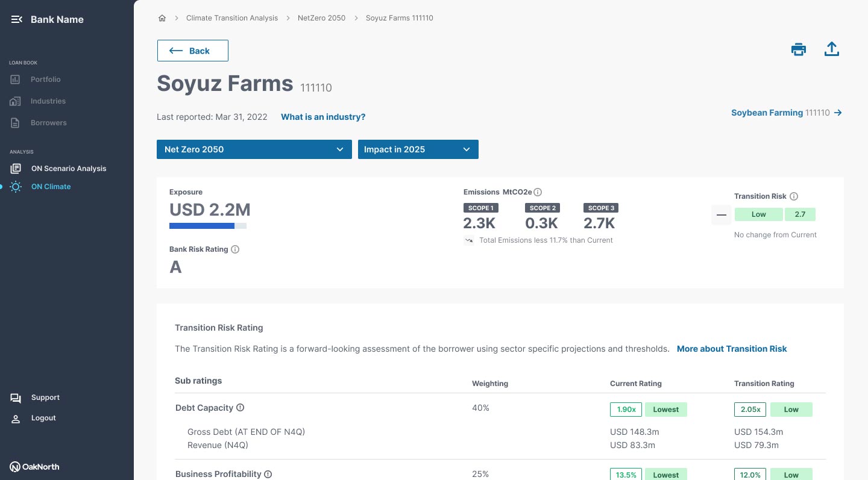868x480 pixels.
Task: Click the Low transition risk badge
Action: (x=759, y=214)
